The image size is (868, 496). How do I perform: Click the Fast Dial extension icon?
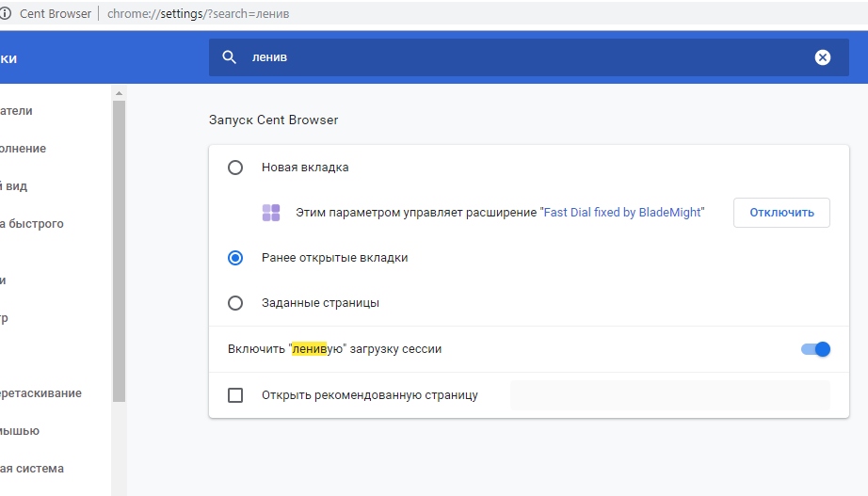tap(271, 213)
